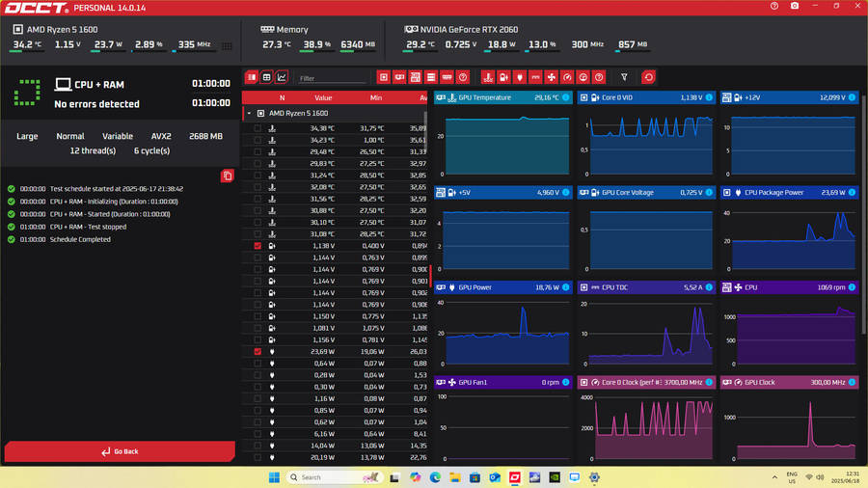Open info for CPU Package Power graph
868x488 pixels.
(853, 192)
